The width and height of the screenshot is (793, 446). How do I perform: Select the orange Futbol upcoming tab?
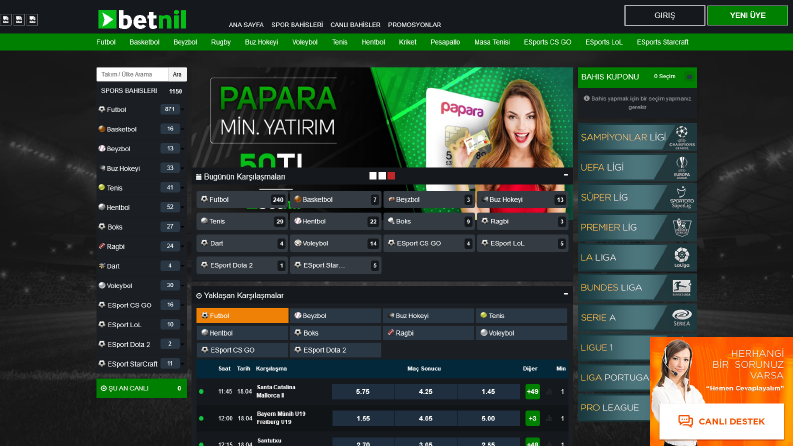click(242, 316)
